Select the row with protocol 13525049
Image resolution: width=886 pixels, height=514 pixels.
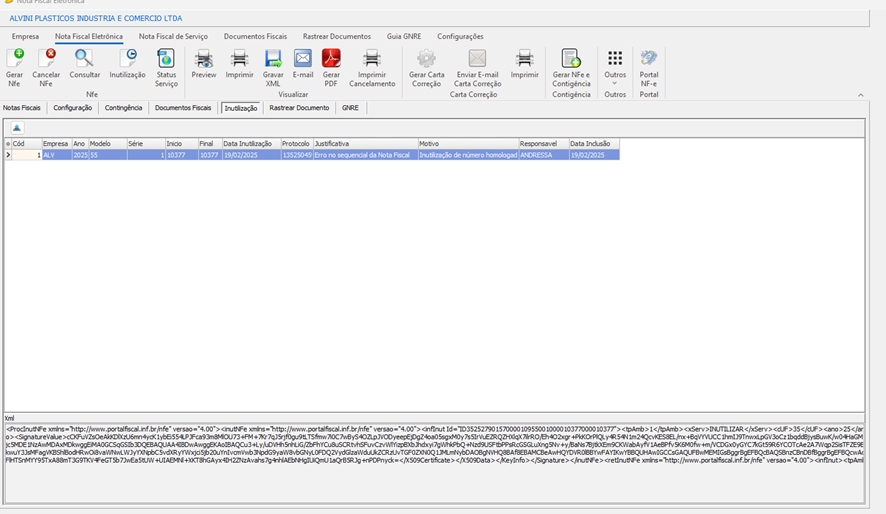pos(296,155)
